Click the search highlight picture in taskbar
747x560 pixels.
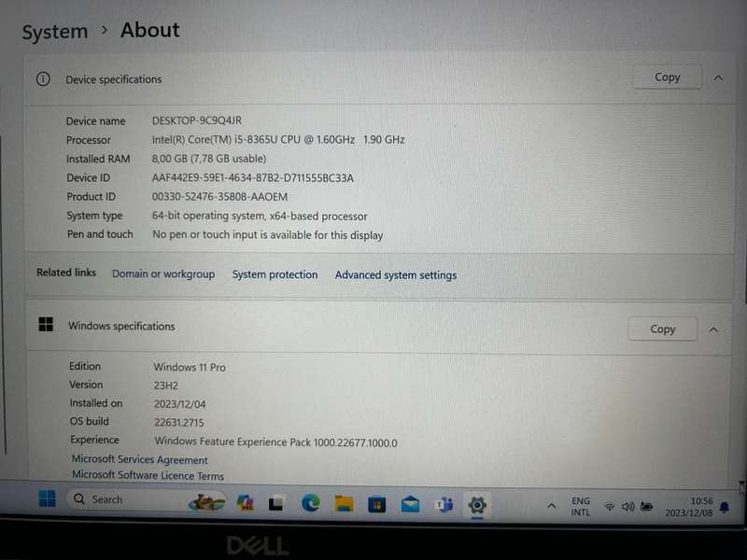coord(206,502)
